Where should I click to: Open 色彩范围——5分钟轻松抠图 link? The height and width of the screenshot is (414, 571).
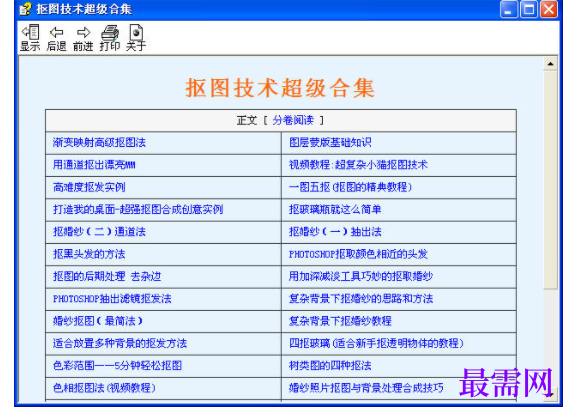pyautogui.click(x=117, y=365)
